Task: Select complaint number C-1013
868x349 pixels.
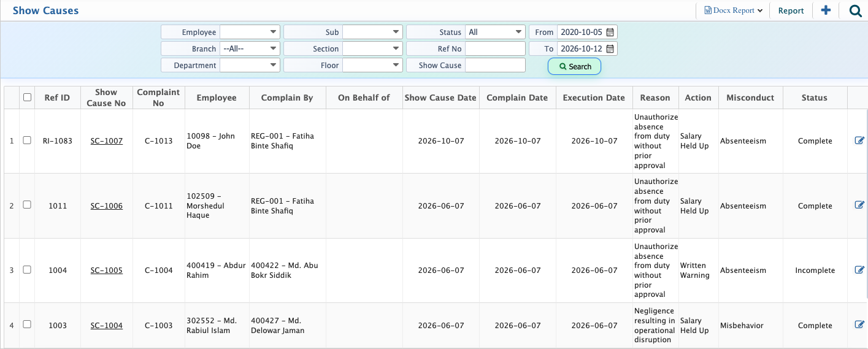Action: 158,141
